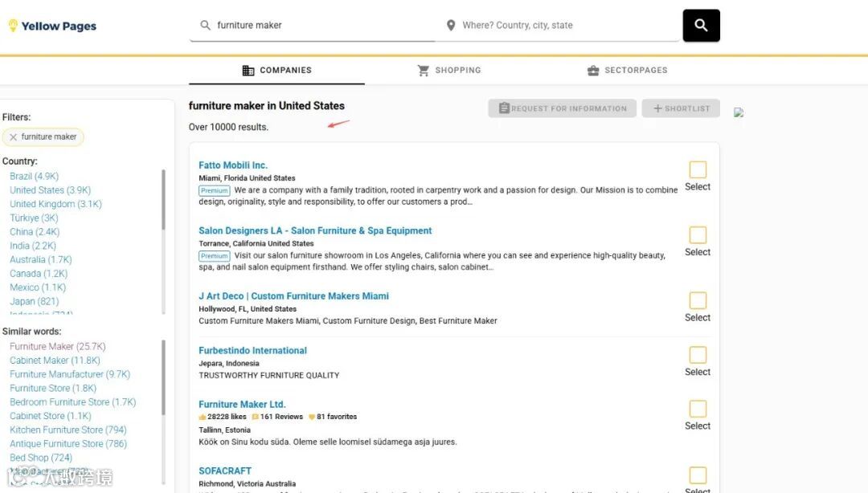The image size is (868, 493).
Task: Filter by country India (2.2K)
Action: coord(33,246)
